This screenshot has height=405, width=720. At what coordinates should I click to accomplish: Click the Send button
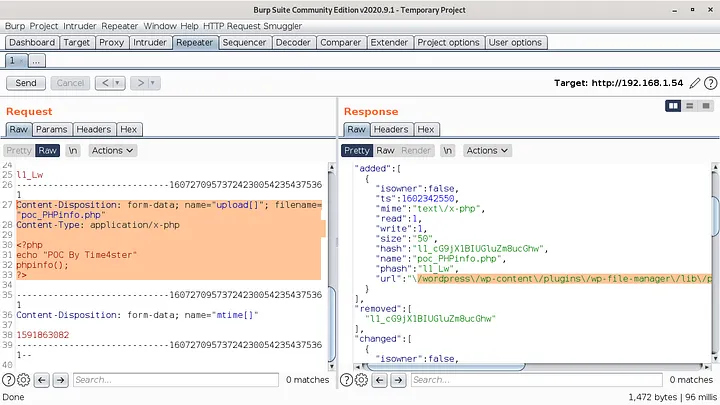click(26, 83)
